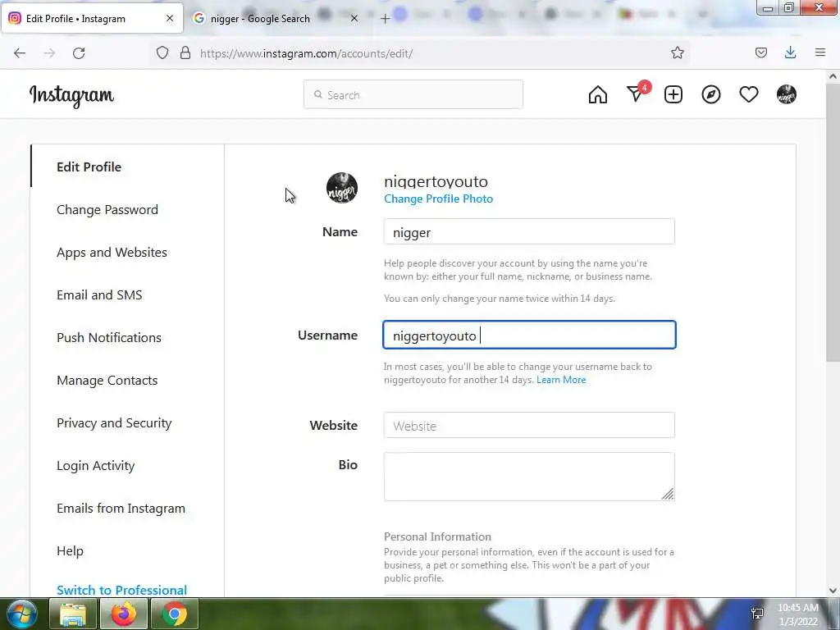Viewport: 840px width, 630px height.
Task: Open Firefox hamburger application menu
Action: pyautogui.click(x=820, y=53)
